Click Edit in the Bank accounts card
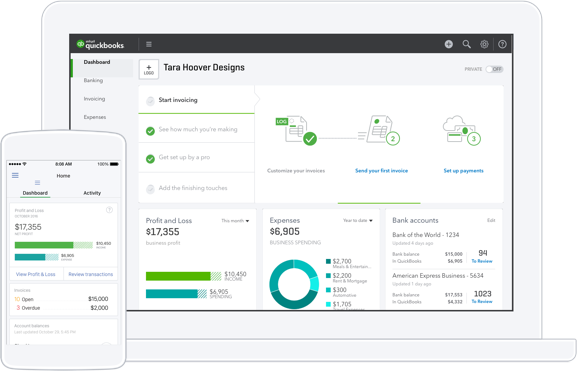 491,220
